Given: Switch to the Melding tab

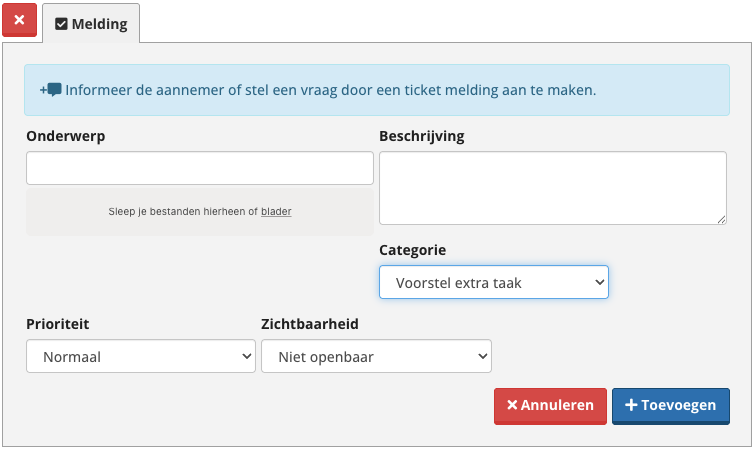Looking at the screenshot, I should pyautogui.click(x=91, y=23).
